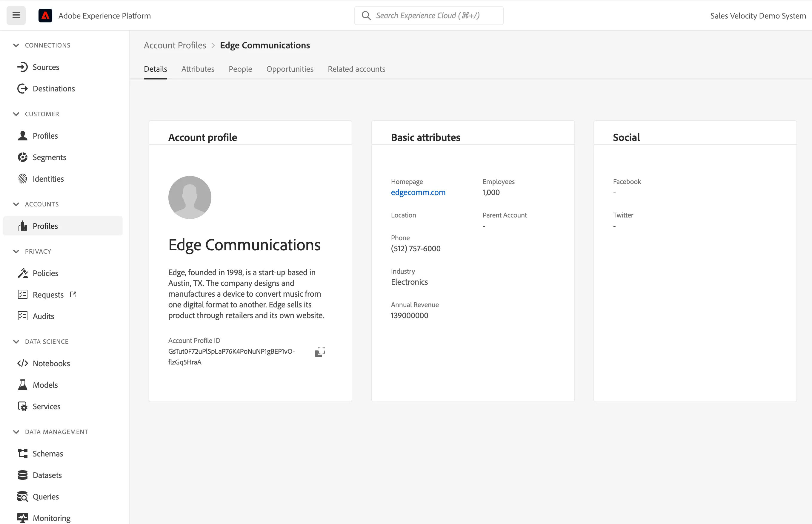The width and height of the screenshot is (812, 524).
Task: Click the Audits checklist icon
Action: pos(22,316)
